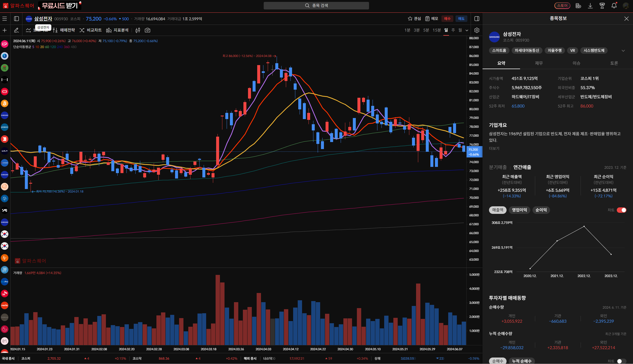Add a new chart with plus icon
The height and width of the screenshot is (364, 633).
(x=5, y=30)
